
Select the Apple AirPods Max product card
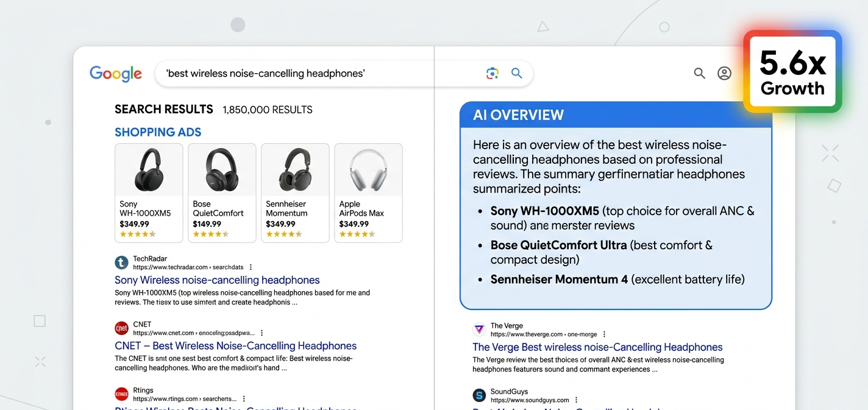368,193
